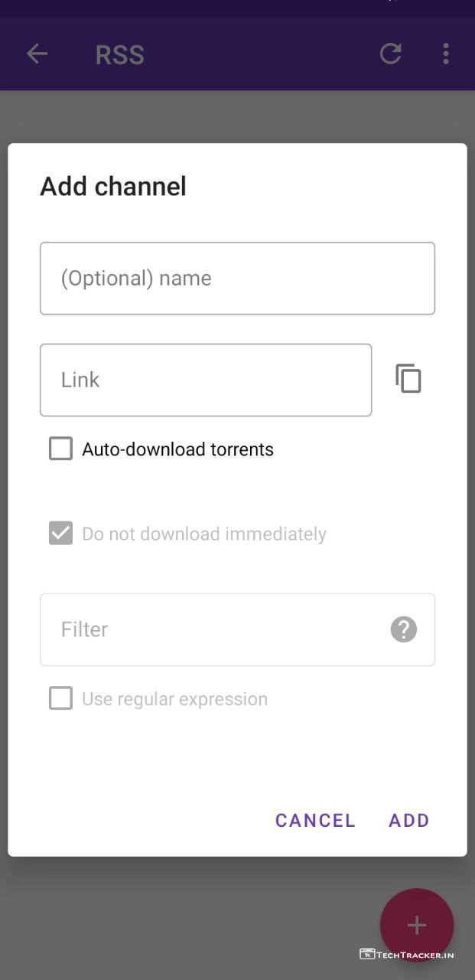Select the Filter input box
Image resolution: width=475 pixels, height=980 pixels.
pos(214,629)
